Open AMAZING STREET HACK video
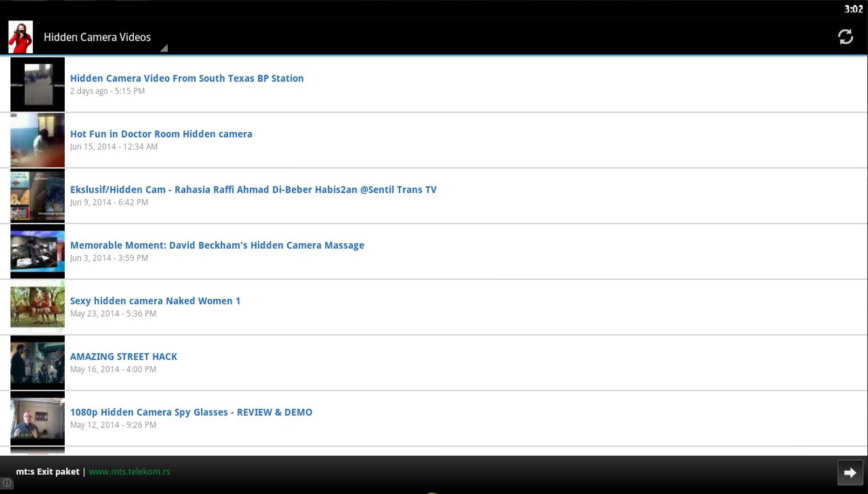Image resolution: width=868 pixels, height=494 pixels. [x=123, y=356]
